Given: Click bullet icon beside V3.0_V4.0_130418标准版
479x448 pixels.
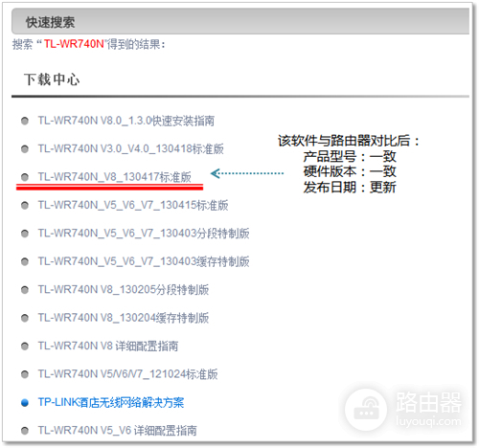Looking at the screenshot, I should click(x=25, y=149).
